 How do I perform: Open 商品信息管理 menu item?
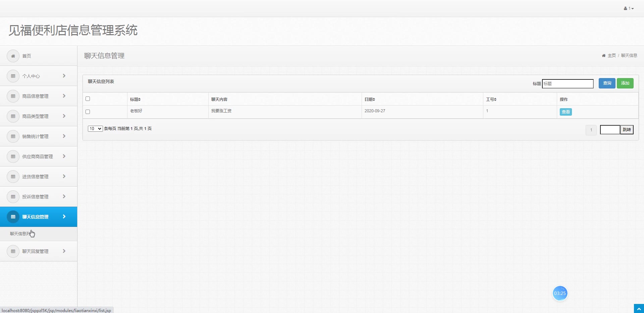point(39,96)
